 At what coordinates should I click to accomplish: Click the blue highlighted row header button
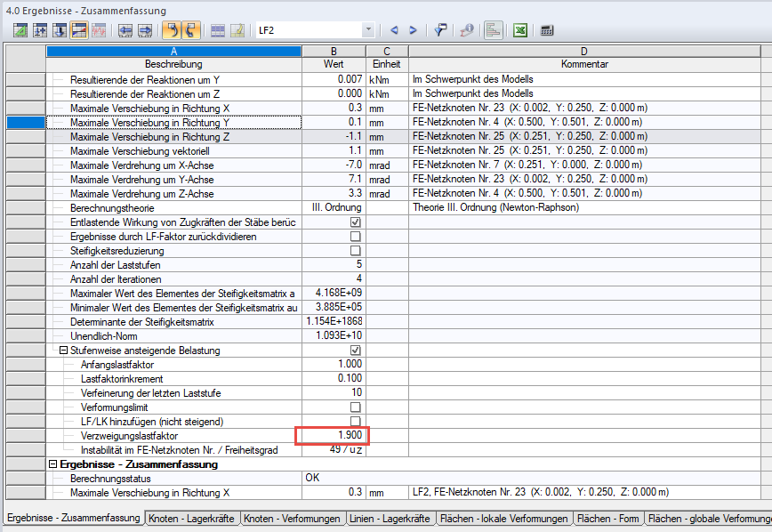[x=26, y=122]
